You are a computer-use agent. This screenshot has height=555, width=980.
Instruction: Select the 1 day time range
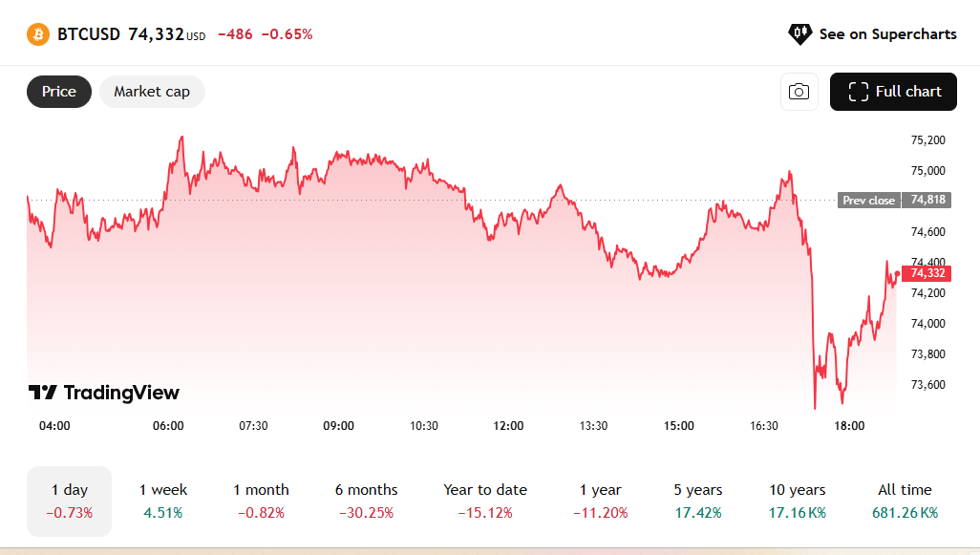click(70, 501)
